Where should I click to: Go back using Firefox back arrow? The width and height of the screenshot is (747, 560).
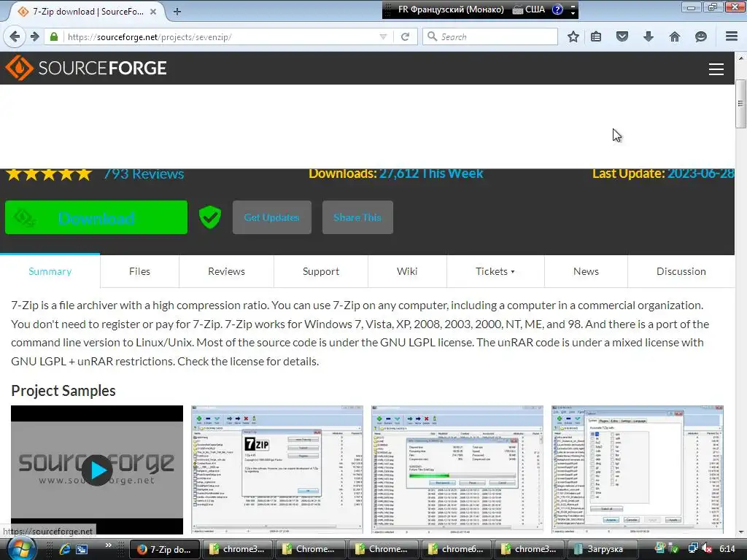tap(15, 36)
